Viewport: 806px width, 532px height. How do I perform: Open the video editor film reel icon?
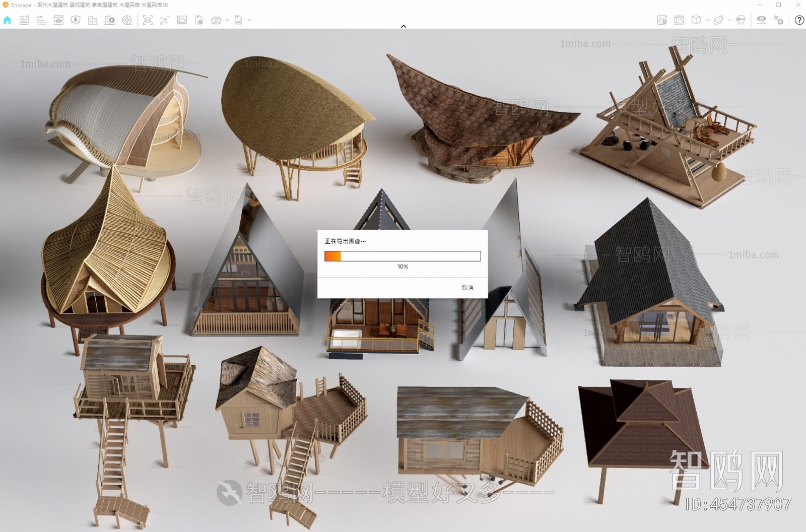127,20
